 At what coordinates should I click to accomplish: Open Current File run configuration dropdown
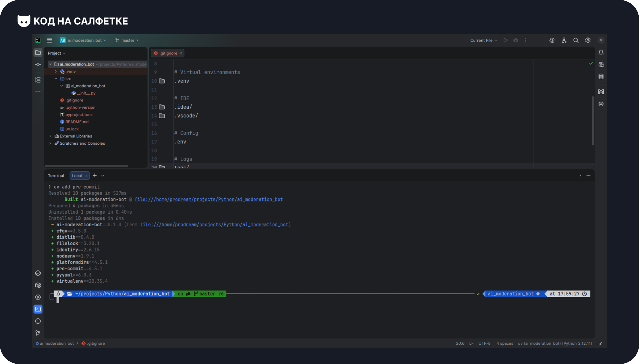pos(483,40)
